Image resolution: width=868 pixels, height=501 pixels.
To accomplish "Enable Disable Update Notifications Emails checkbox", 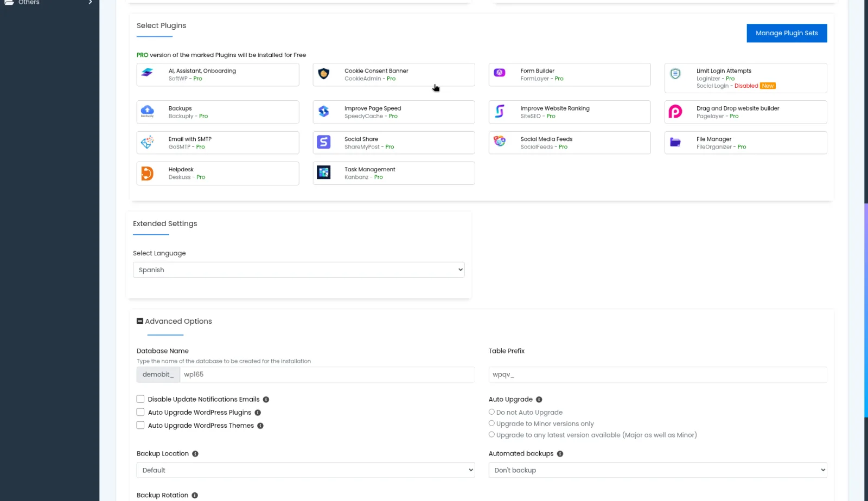I will (x=141, y=399).
